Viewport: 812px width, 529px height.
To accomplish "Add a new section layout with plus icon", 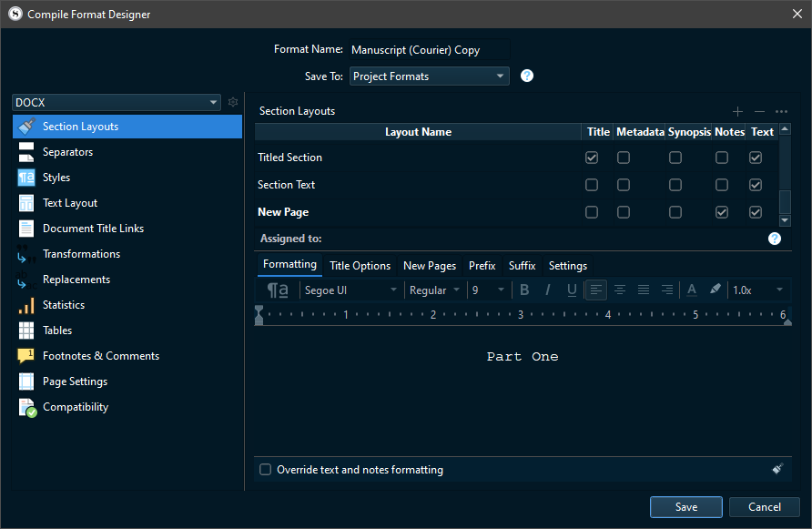I will (x=737, y=111).
